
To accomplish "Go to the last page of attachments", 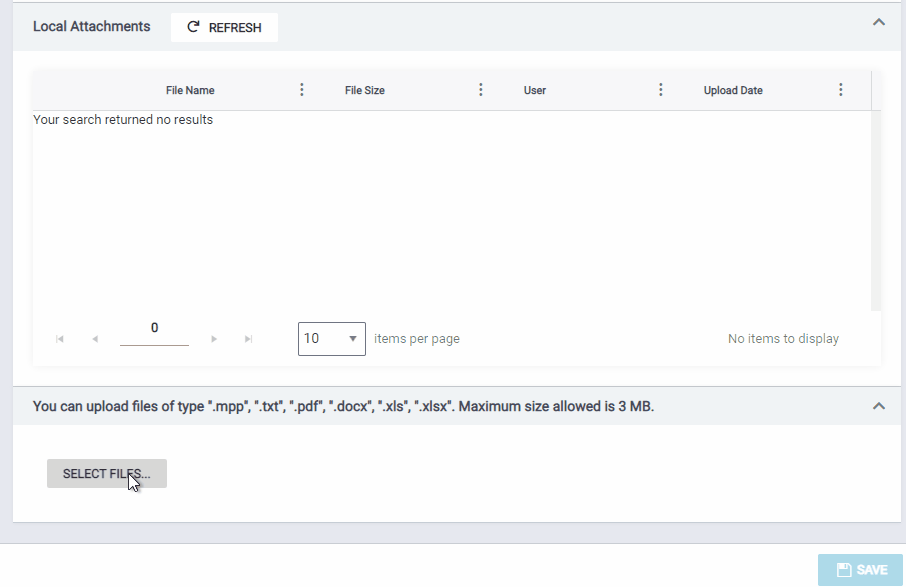I will coord(248,339).
